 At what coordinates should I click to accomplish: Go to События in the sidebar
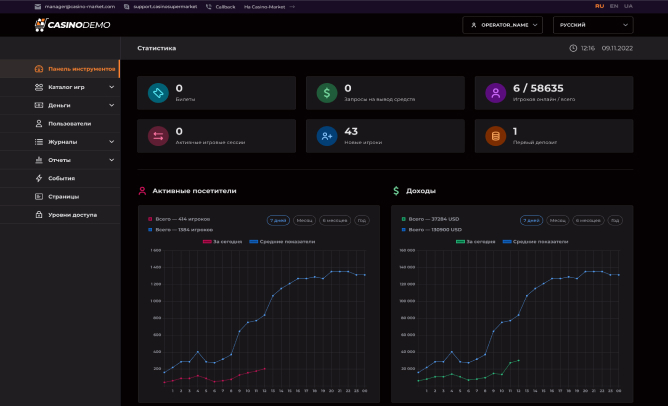62,178
